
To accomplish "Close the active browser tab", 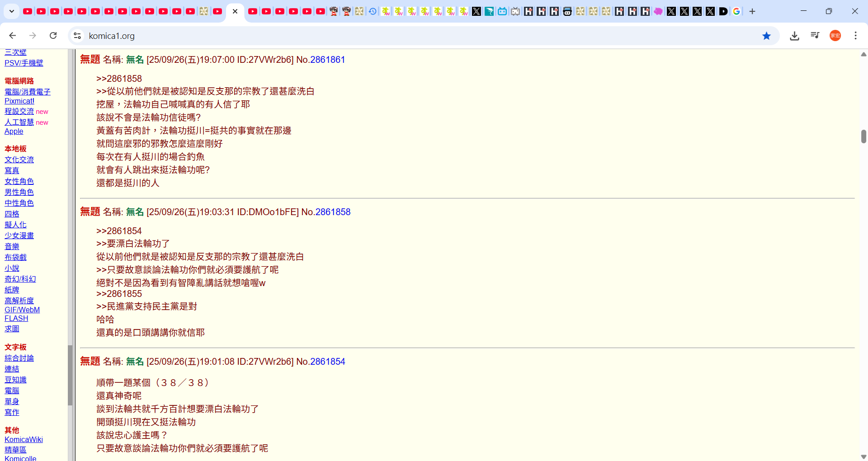I will pyautogui.click(x=235, y=11).
